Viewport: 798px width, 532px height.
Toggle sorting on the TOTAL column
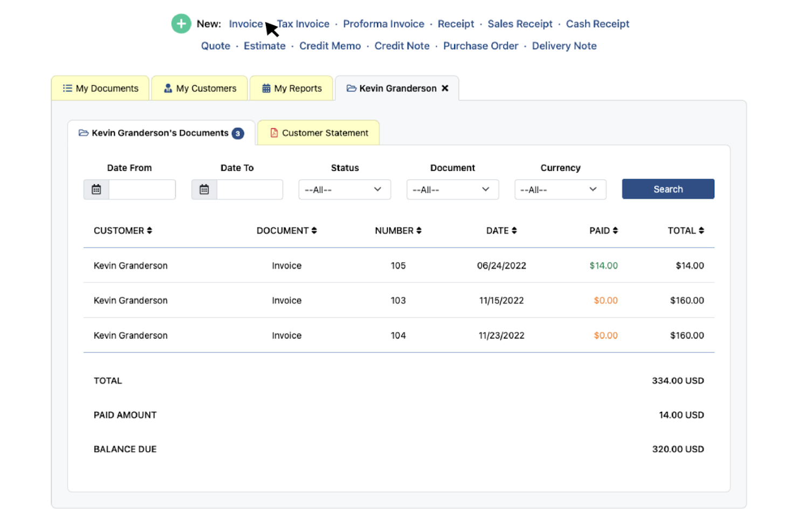pyautogui.click(x=701, y=230)
